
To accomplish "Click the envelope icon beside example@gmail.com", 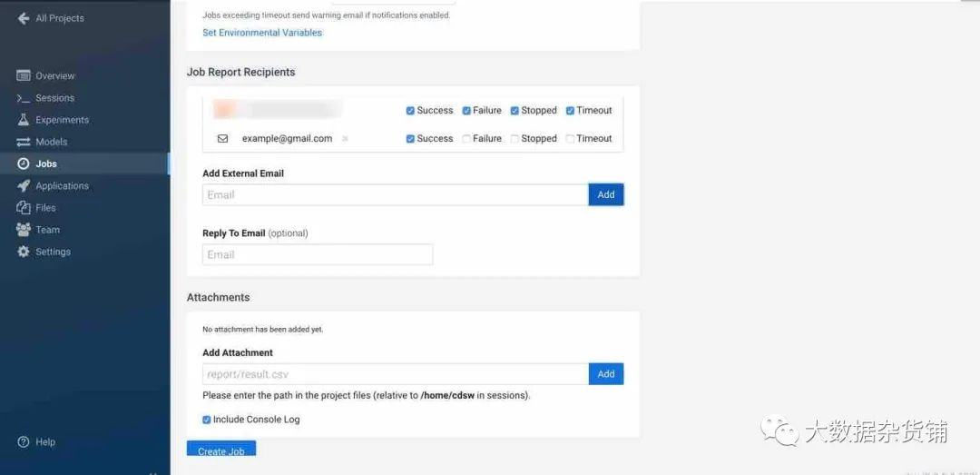I will click(222, 139).
